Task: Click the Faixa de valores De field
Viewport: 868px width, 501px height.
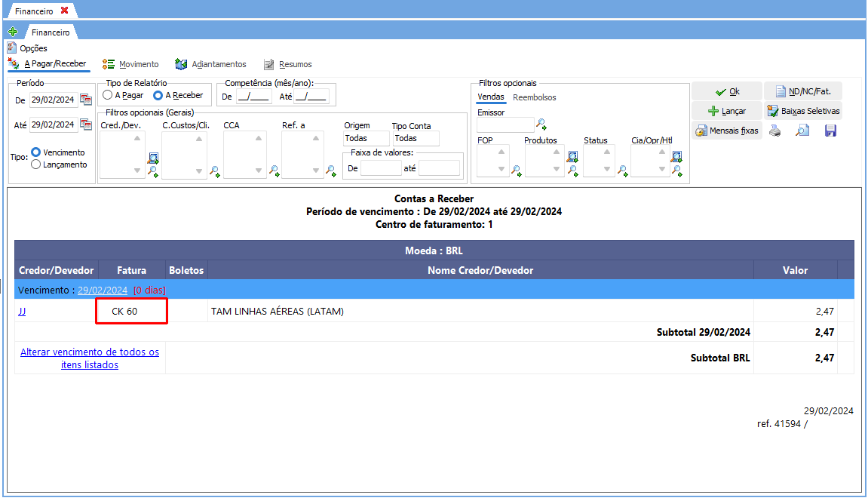Action: 381,168
